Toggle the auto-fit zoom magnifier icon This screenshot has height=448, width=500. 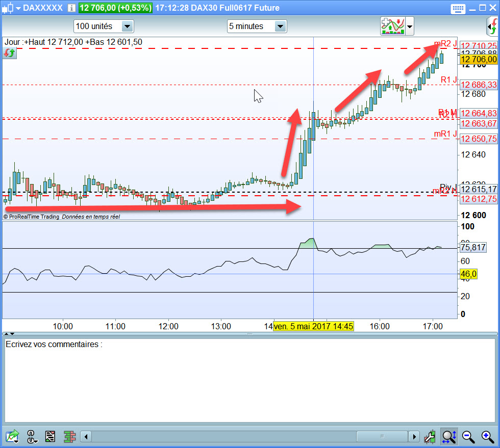449,436
